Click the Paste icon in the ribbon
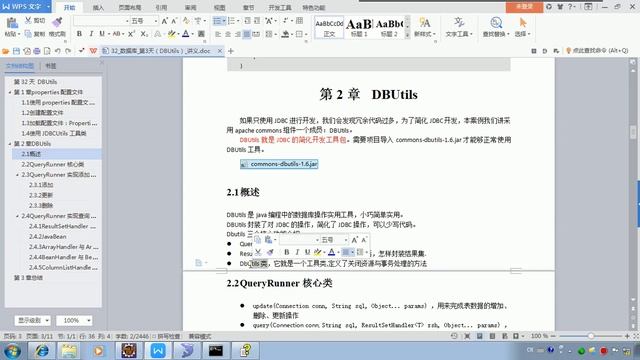Viewport: 640px width, 360px height. tap(12, 23)
